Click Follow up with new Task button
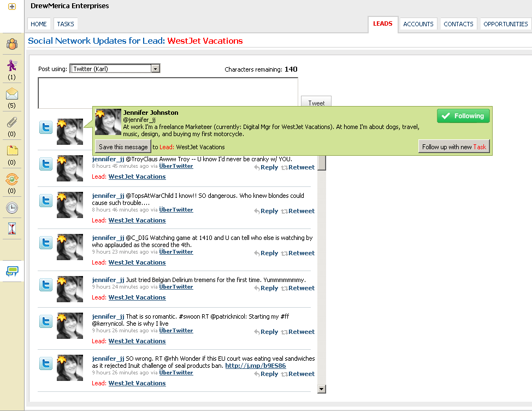The image size is (532, 411). click(x=454, y=146)
